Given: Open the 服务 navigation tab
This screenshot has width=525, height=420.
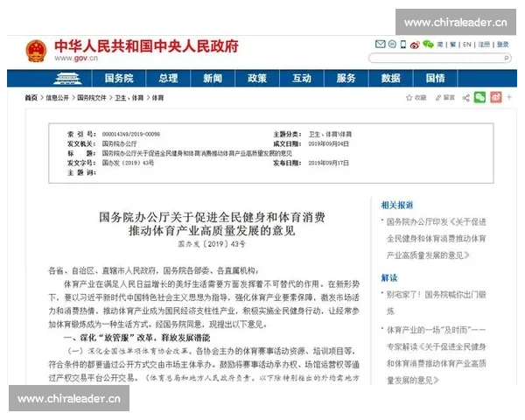Looking at the screenshot, I should pos(346,79).
